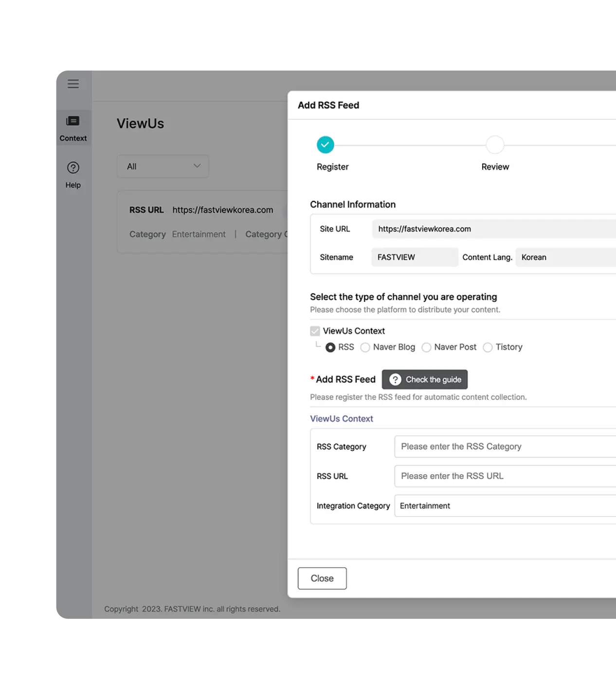Toggle the ViewUs Context checkbox
616x691 pixels.
tap(315, 331)
